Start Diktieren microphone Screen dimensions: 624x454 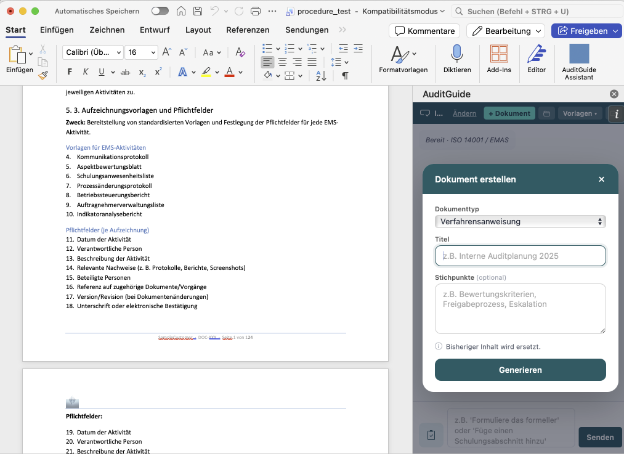tap(457, 59)
